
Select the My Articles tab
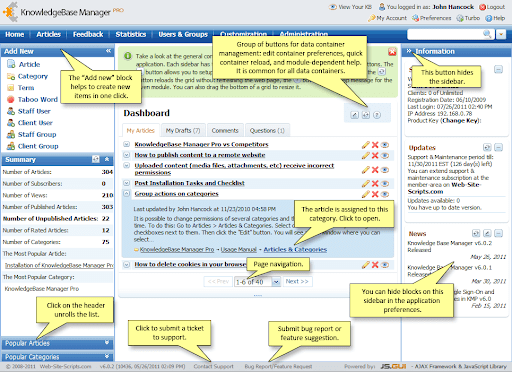[141, 130]
